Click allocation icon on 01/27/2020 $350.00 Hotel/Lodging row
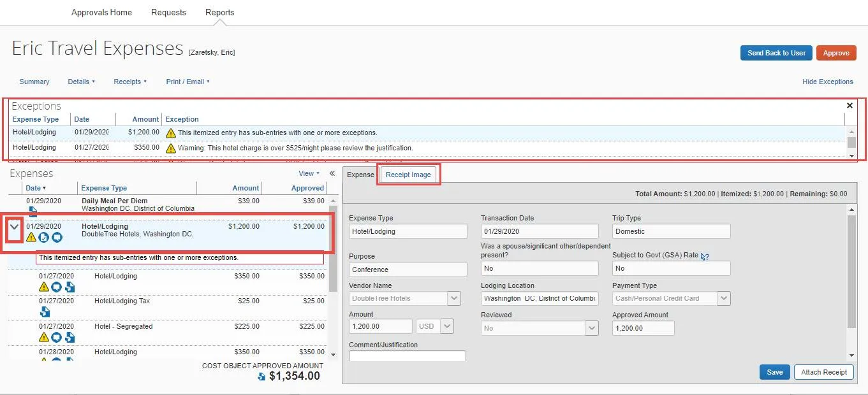This screenshot has width=868, height=395. point(70,287)
